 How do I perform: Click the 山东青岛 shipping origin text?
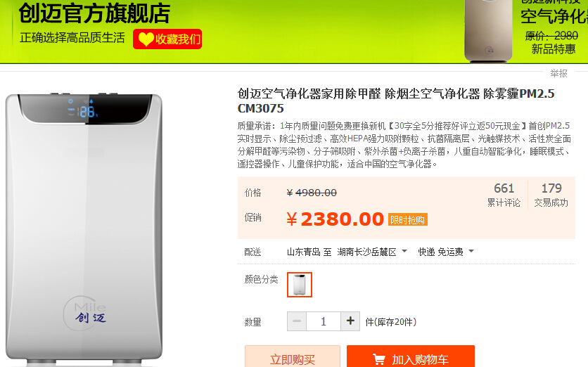(304, 252)
